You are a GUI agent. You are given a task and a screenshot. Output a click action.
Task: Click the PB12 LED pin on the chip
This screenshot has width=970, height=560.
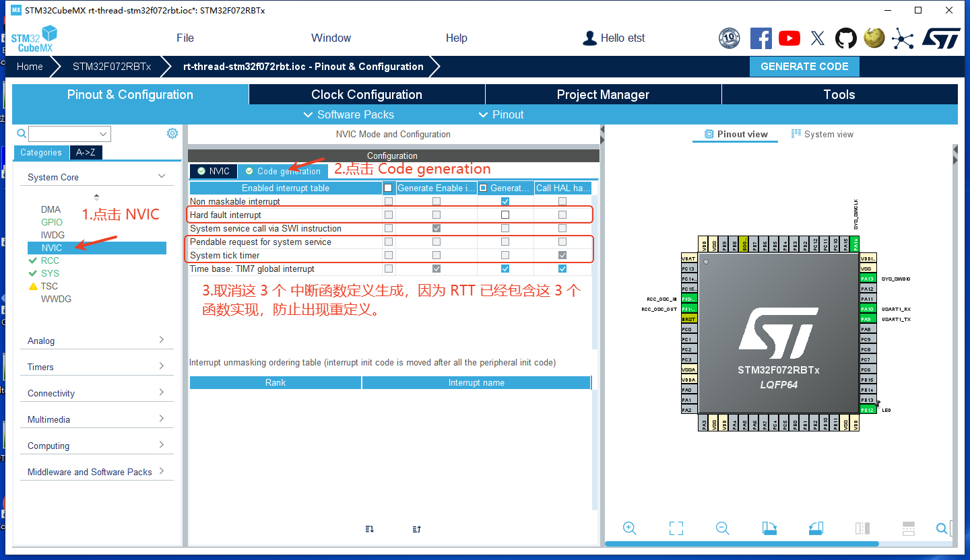pyautogui.click(x=868, y=410)
